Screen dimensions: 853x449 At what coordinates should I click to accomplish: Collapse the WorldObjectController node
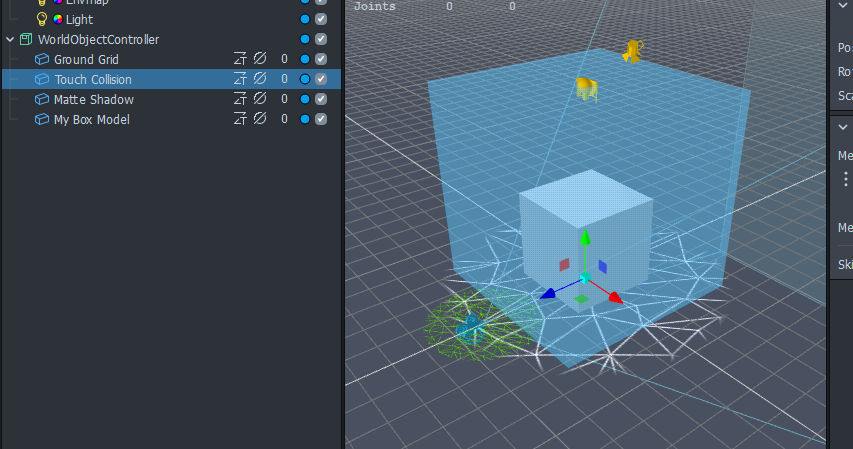click(x=10, y=39)
